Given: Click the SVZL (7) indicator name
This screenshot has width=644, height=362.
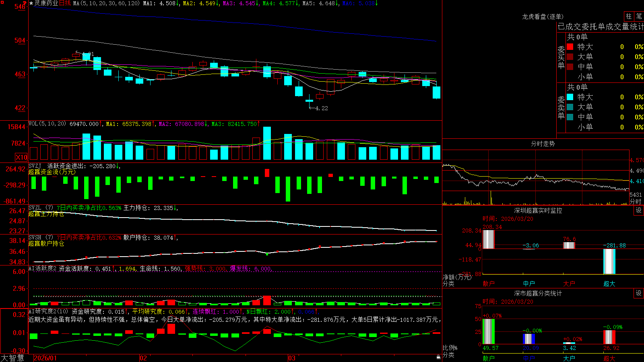Looking at the screenshot, I should click(41, 208).
